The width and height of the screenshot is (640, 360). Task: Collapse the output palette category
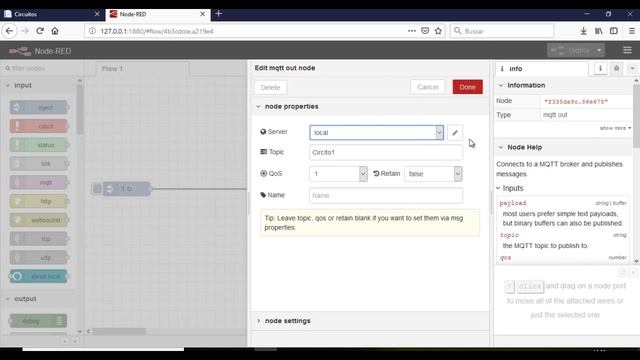click(8, 299)
